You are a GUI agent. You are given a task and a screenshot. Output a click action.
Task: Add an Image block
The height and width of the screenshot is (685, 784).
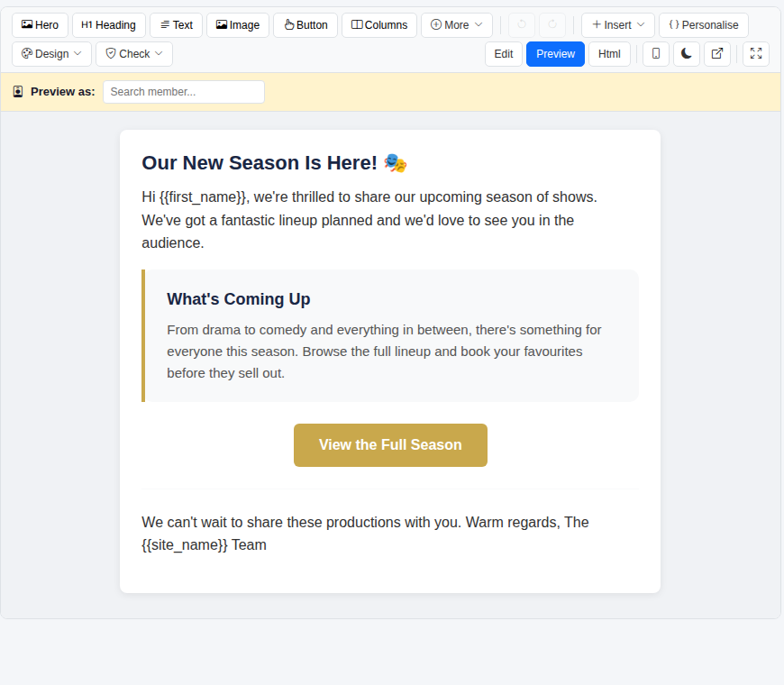pos(238,25)
